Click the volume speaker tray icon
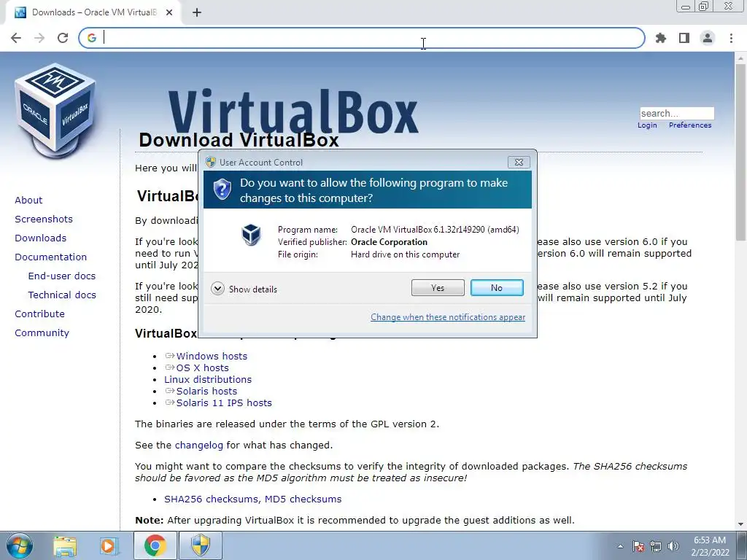The width and height of the screenshot is (747, 560). (x=673, y=546)
